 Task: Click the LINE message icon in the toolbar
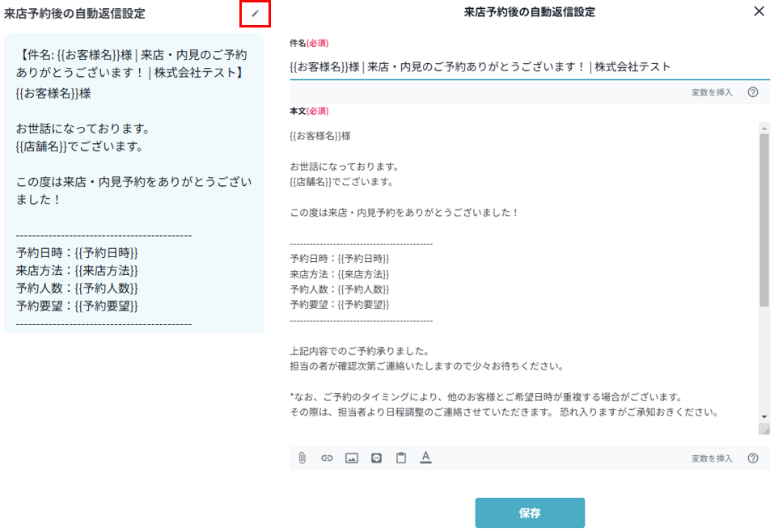[x=376, y=458]
